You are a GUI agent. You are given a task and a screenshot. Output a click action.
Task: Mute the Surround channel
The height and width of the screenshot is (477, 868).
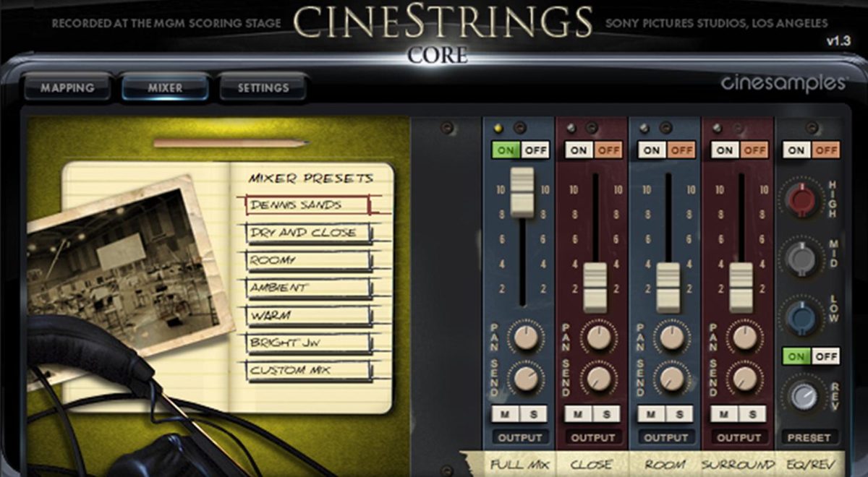(x=726, y=414)
